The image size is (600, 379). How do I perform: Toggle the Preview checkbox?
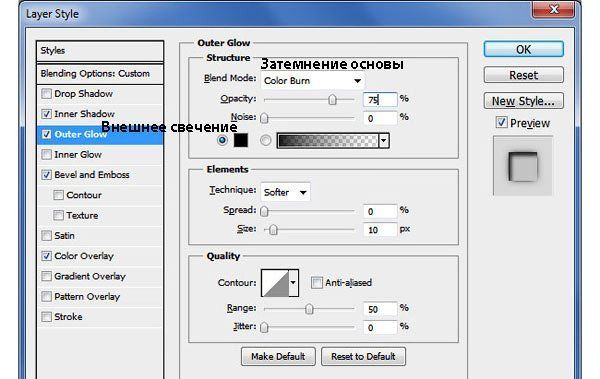[x=501, y=123]
